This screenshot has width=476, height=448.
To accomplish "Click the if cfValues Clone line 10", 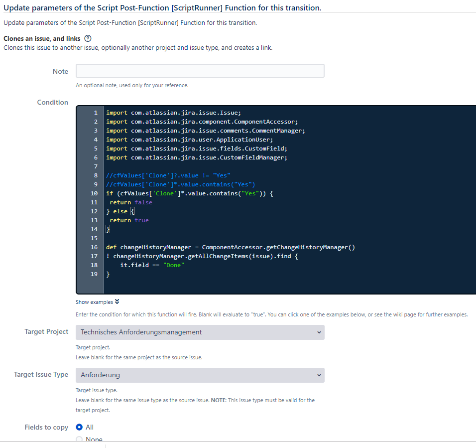I will pyautogui.click(x=189, y=193).
